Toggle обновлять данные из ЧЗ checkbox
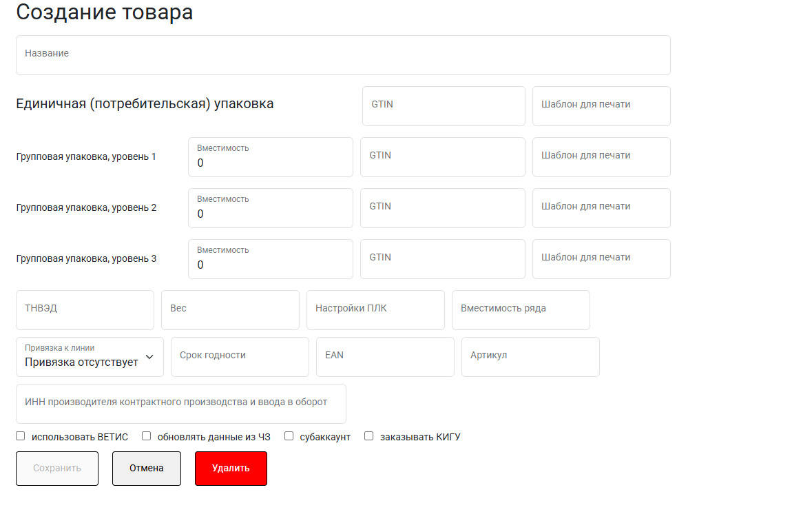The height and width of the screenshot is (523, 812). pyautogui.click(x=147, y=436)
